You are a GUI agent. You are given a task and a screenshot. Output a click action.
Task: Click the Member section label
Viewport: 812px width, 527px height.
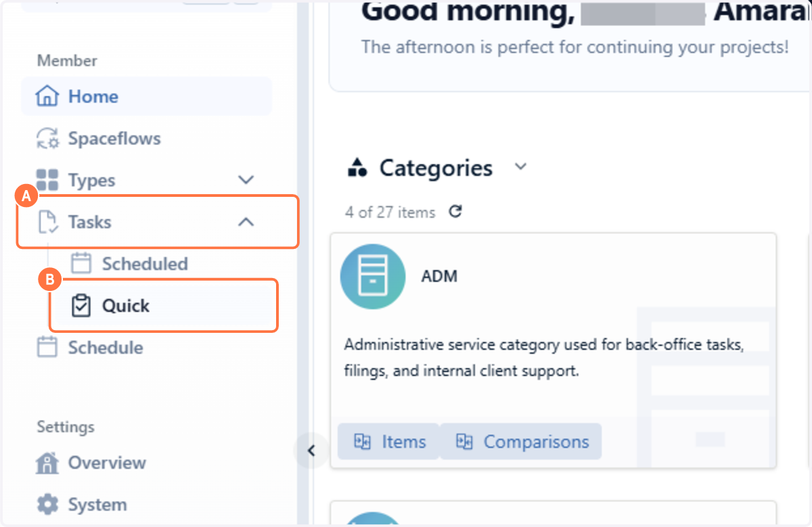[67, 61]
